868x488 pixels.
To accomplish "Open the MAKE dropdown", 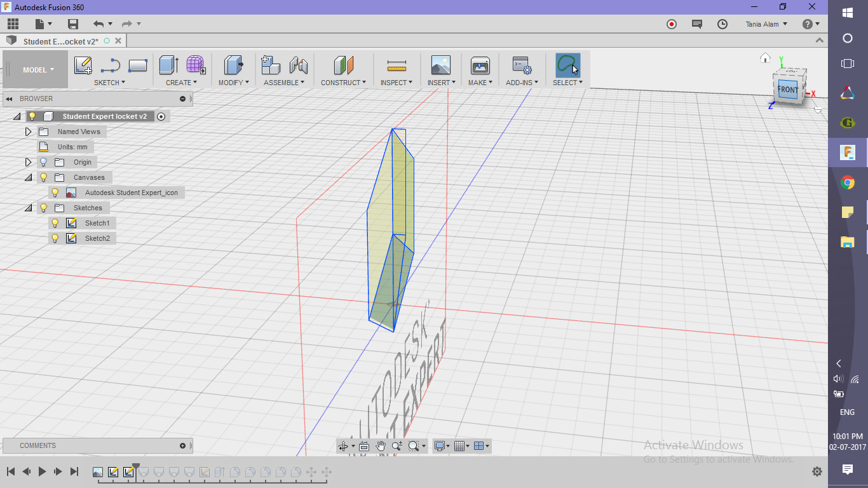I will tap(480, 83).
